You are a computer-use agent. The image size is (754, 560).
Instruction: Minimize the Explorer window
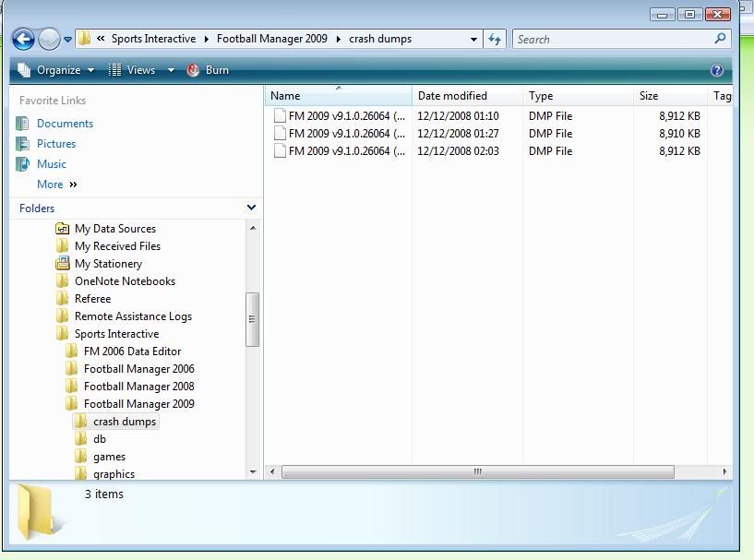(662, 15)
